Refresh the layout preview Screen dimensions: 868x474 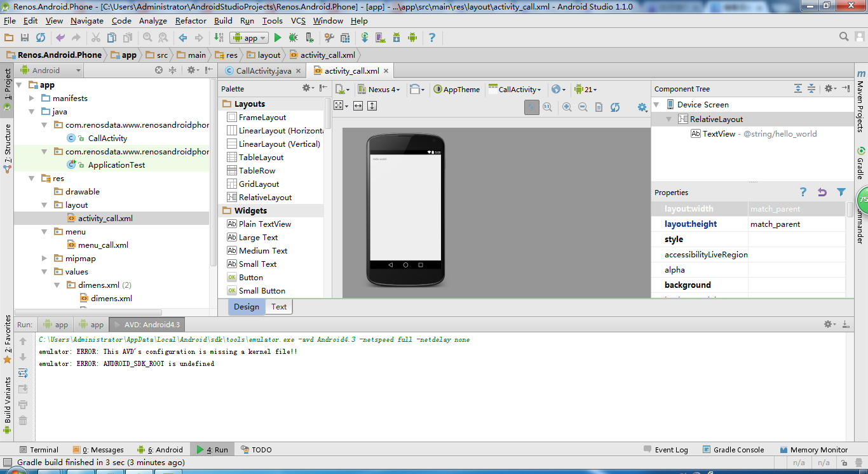click(615, 107)
